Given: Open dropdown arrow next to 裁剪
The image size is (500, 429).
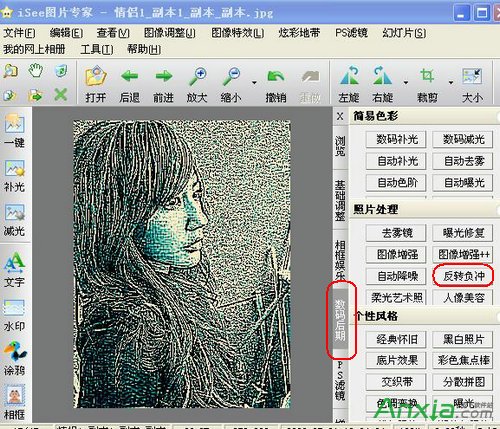Looking at the screenshot, I should (x=451, y=82).
